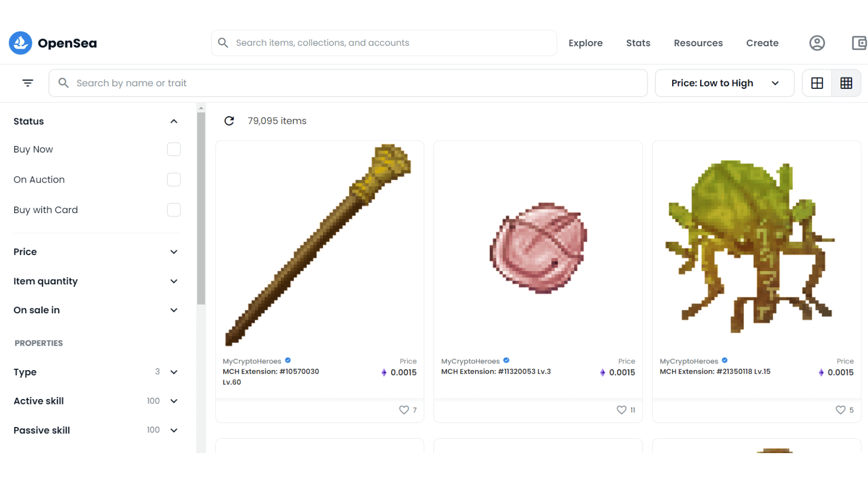The width and height of the screenshot is (868, 482).
Task: Switch to large grid view
Action: (x=817, y=83)
